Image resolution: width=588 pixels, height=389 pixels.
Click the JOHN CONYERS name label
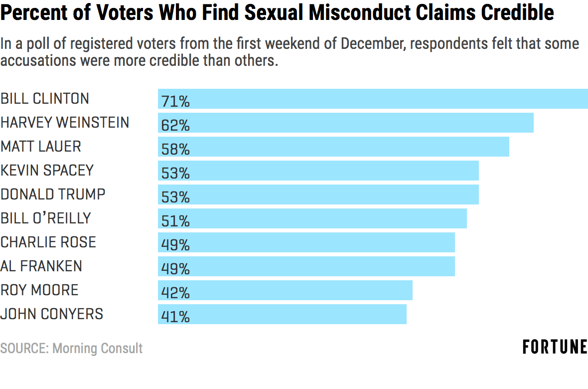coord(52,314)
